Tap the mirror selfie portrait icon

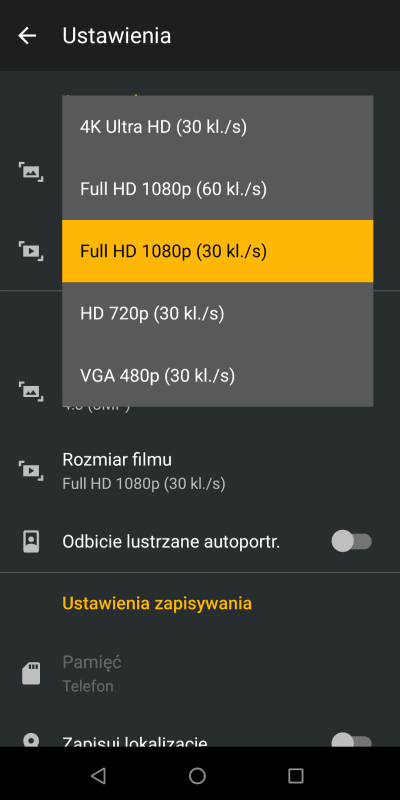point(31,541)
